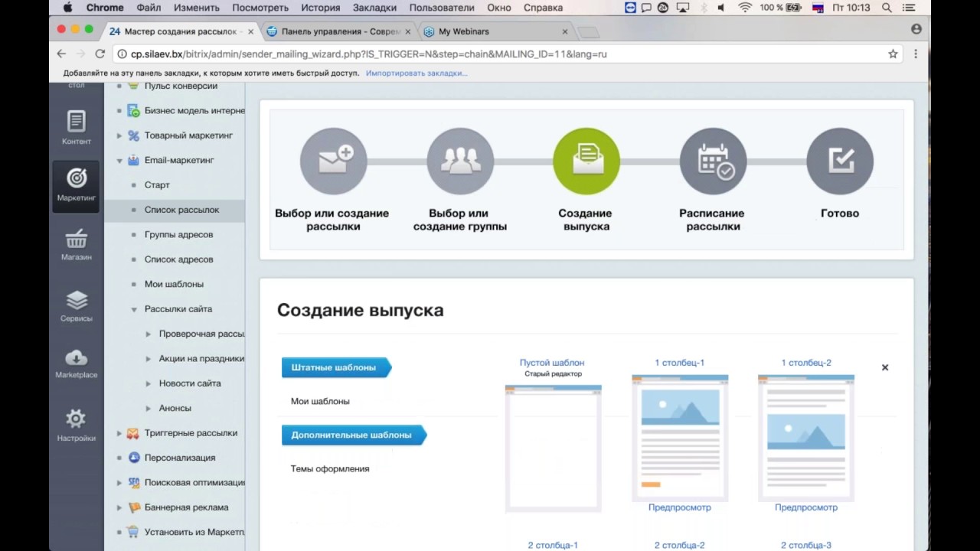Click the browser back arrow
This screenshot has width=980, height=551.
pyautogui.click(x=61, y=54)
